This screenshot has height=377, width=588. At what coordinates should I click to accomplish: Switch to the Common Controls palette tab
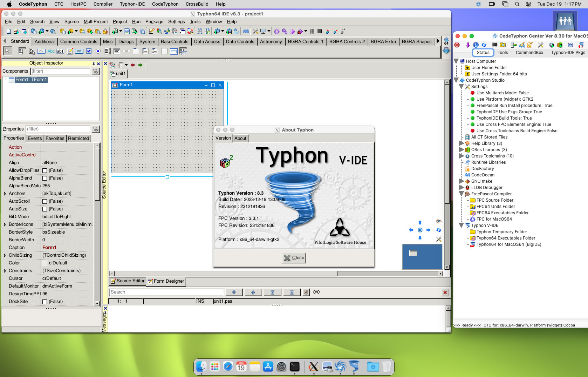click(x=78, y=41)
